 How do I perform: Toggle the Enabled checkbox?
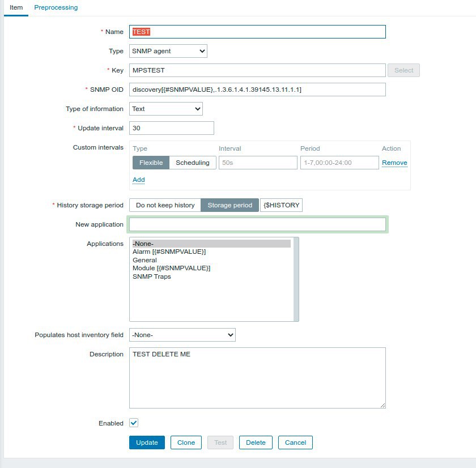pos(134,423)
